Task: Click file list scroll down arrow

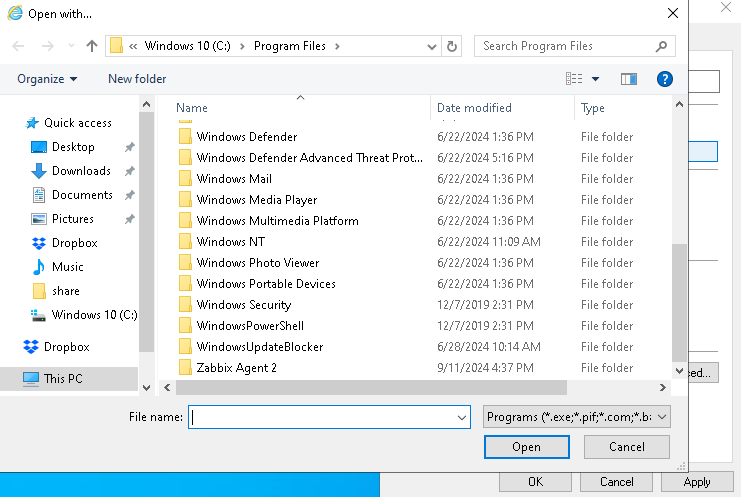Action: click(679, 371)
